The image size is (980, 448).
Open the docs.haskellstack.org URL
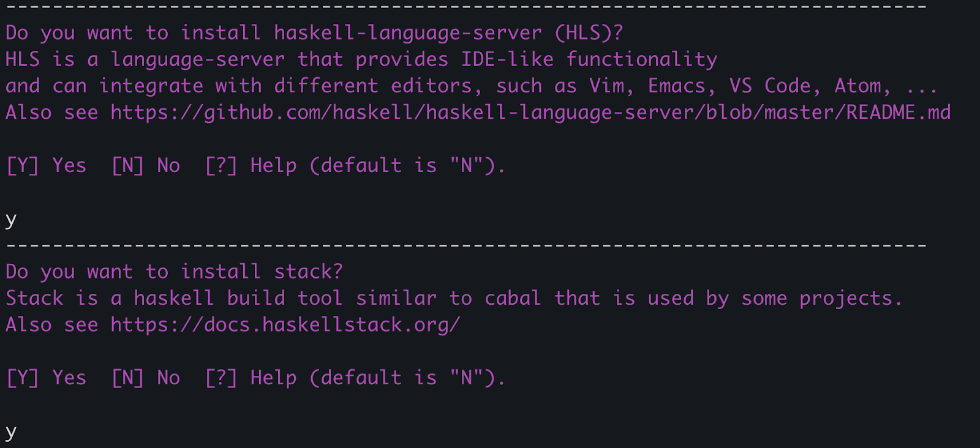[285, 325]
